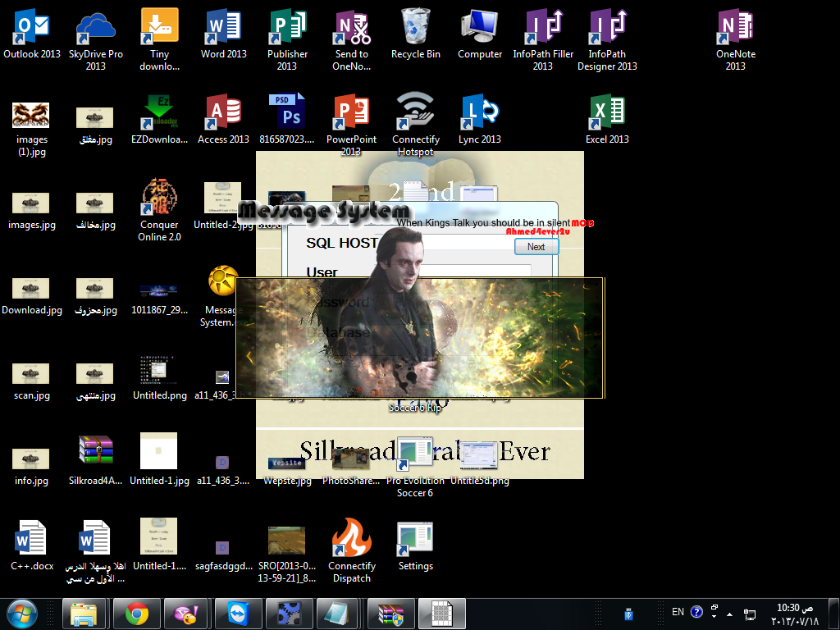The height and width of the screenshot is (630, 840).
Task: Select the images.jpg file thumbnail
Action: coord(30,203)
